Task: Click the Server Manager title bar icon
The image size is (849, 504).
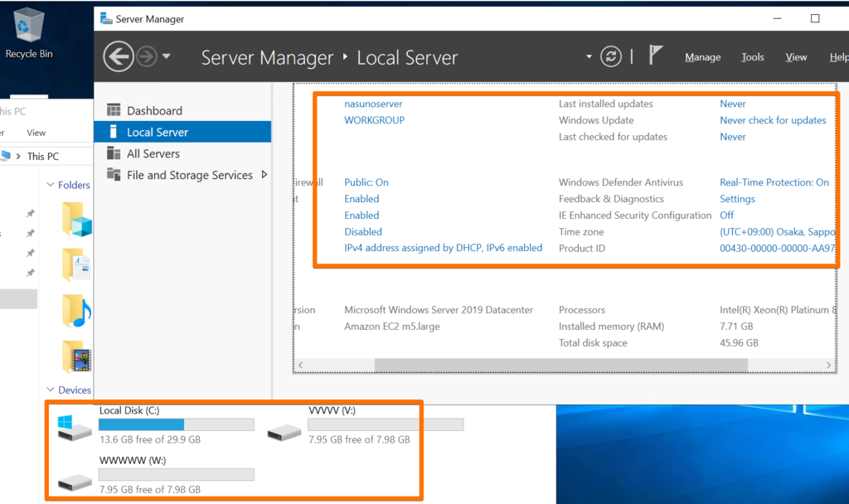Action: click(x=106, y=18)
